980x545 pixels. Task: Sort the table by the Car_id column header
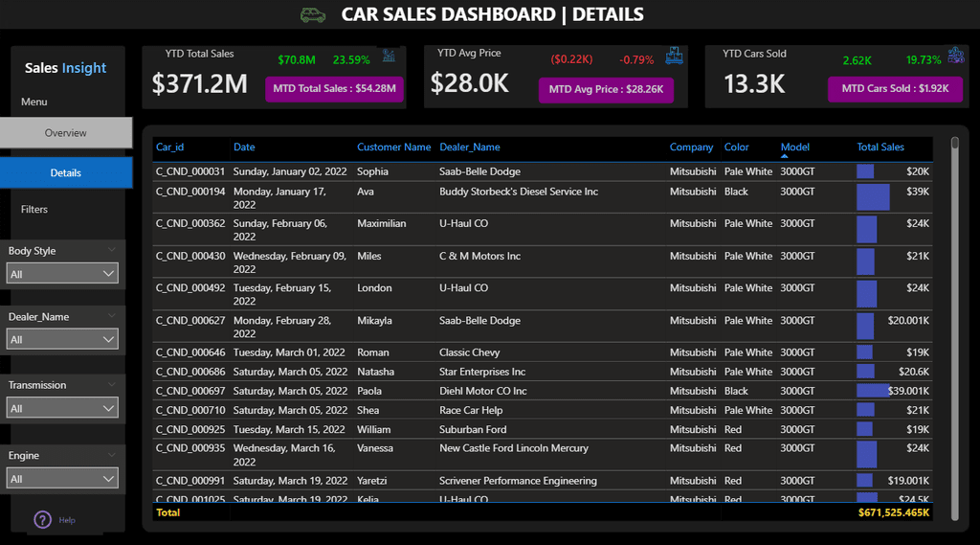click(x=170, y=148)
